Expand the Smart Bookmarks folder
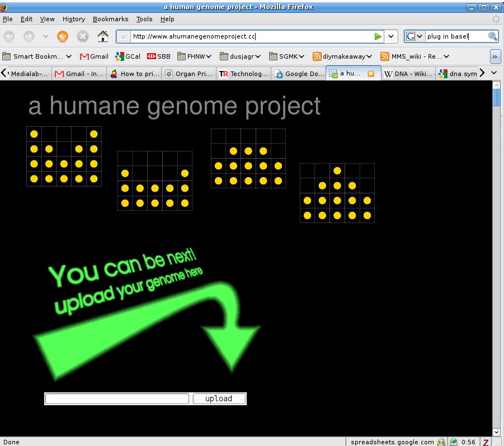This screenshot has height=446, width=504. point(37,56)
